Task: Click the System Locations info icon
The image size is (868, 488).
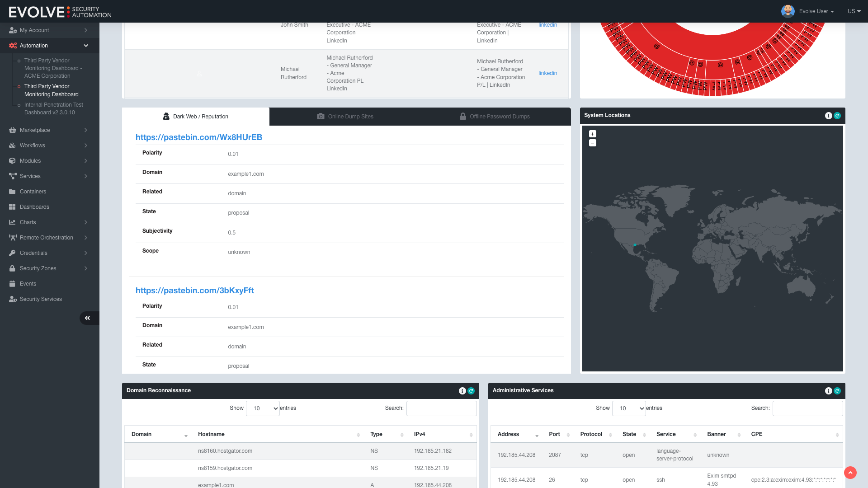Action: click(x=828, y=116)
